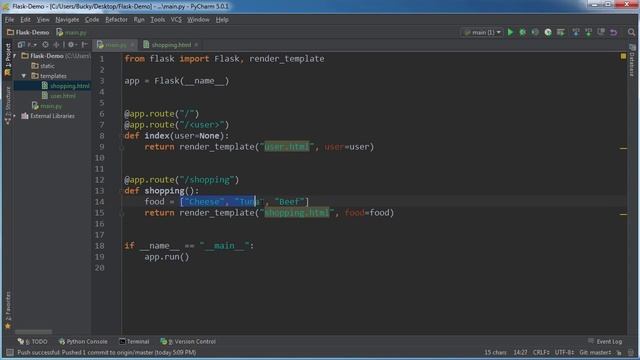Open the Edit menu
This screenshot has height=360, width=640.
[25, 20]
